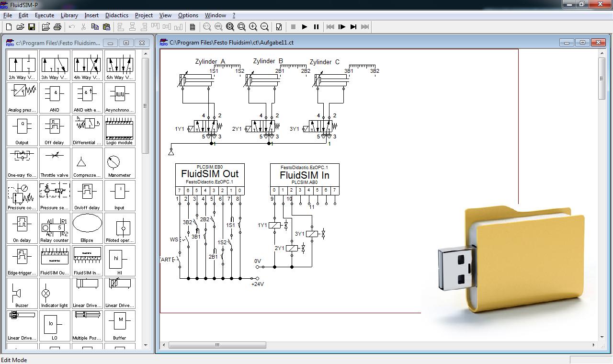This screenshot has width=613, height=364.
Task: Click the down arrow of library scrollbar
Action: point(146,345)
